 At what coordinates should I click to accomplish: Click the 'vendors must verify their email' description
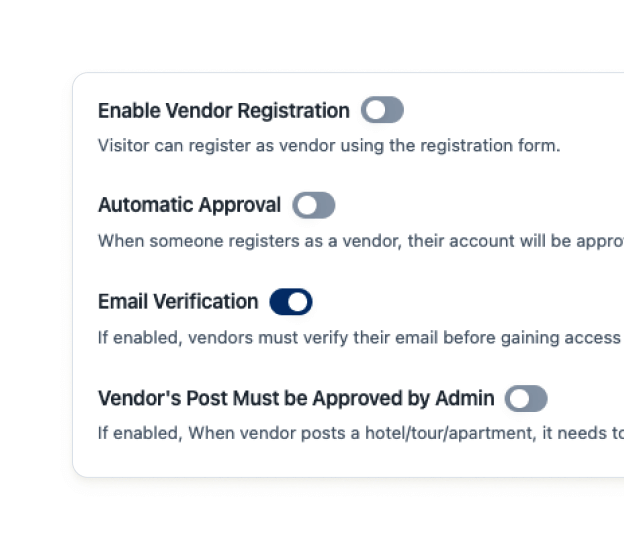click(x=360, y=337)
